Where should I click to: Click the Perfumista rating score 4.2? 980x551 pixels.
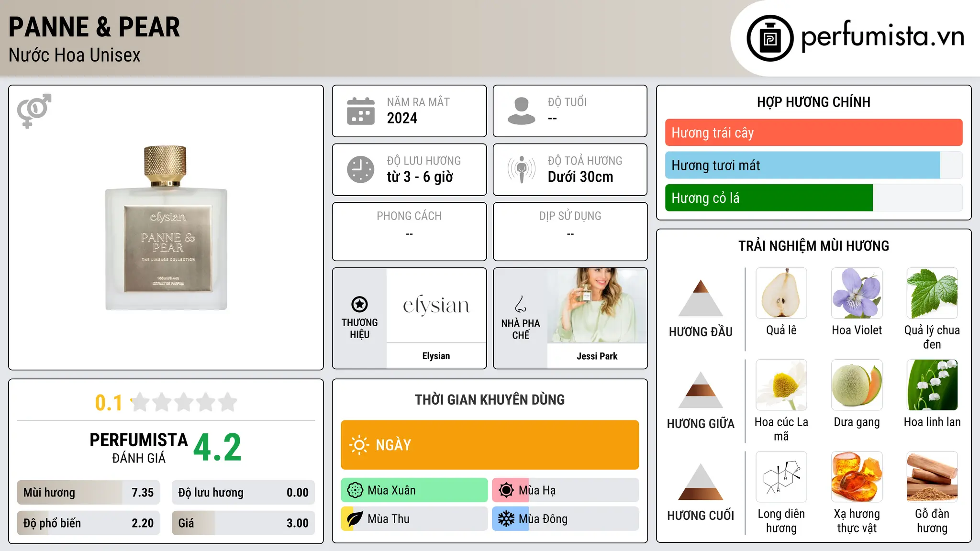[x=218, y=447]
